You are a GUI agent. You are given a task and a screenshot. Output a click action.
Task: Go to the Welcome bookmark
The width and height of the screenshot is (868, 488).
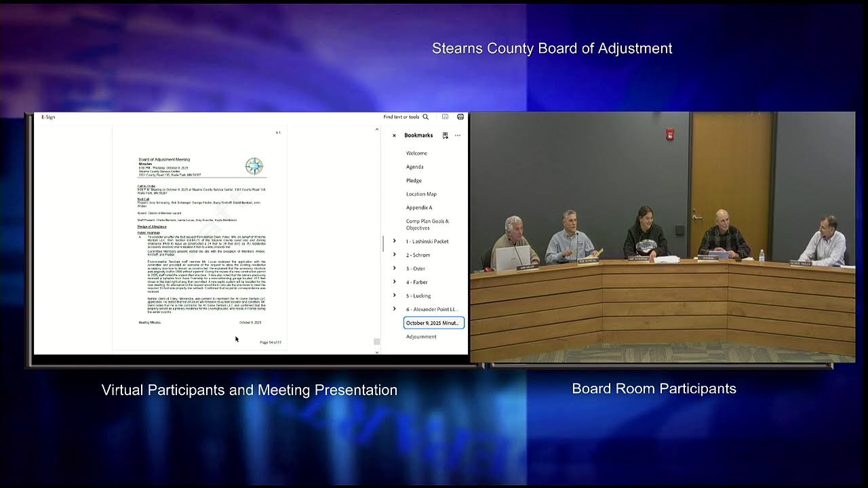click(x=416, y=153)
